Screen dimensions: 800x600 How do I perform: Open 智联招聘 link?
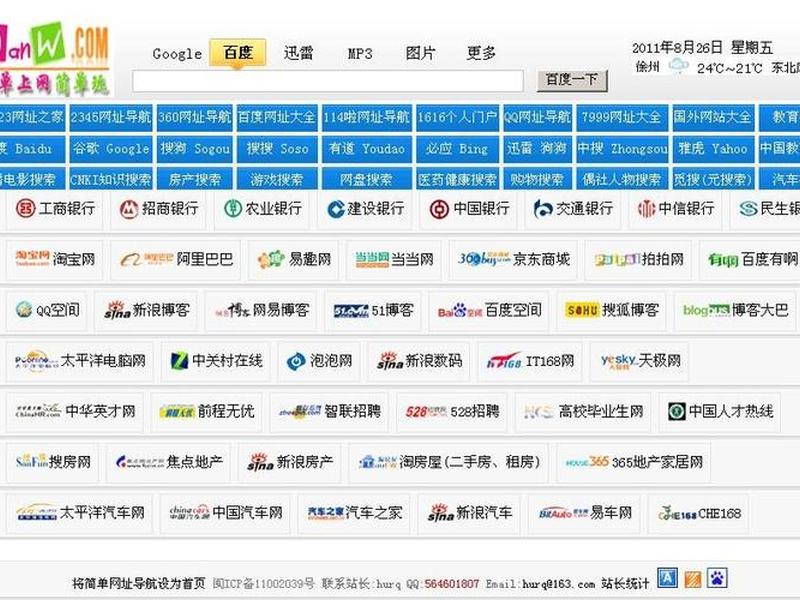[x=330, y=411]
